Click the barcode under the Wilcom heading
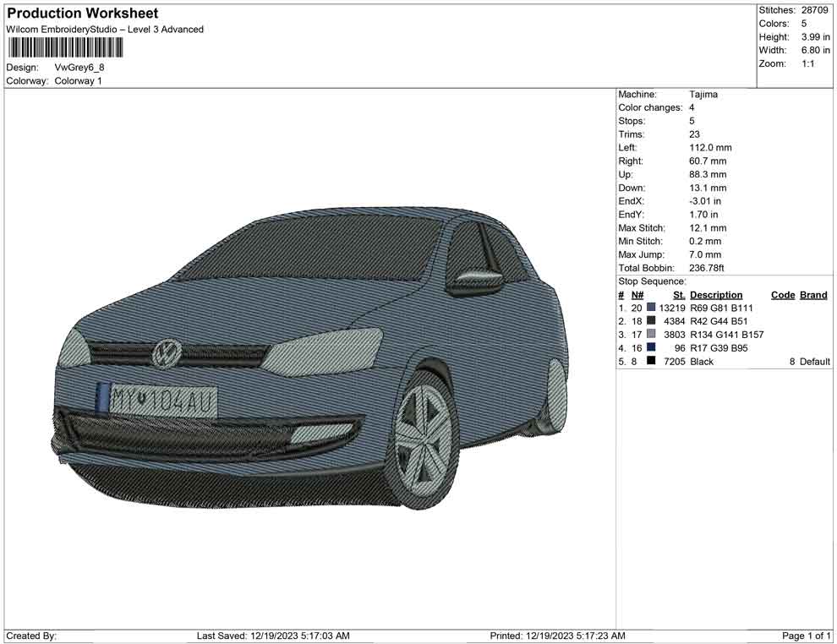 64,47
